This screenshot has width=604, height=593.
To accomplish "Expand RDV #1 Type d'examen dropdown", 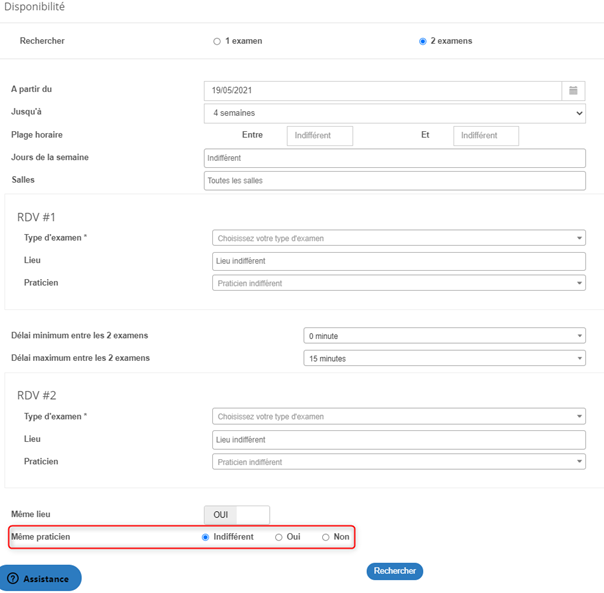I will [x=398, y=238].
